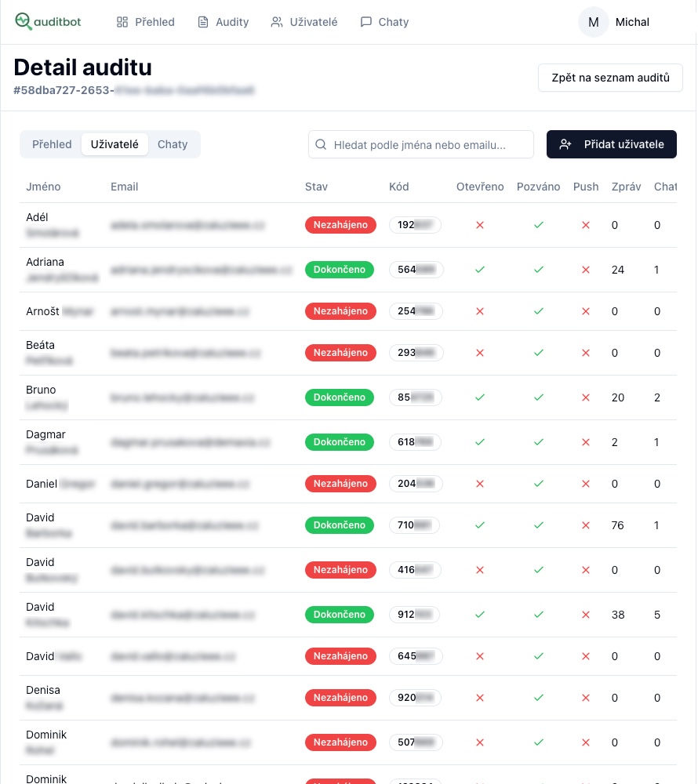Click Dokončeno badge in Bruno row
Image resolution: width=698 pixels, height=784 pixels.
click(x=340, y=397)
